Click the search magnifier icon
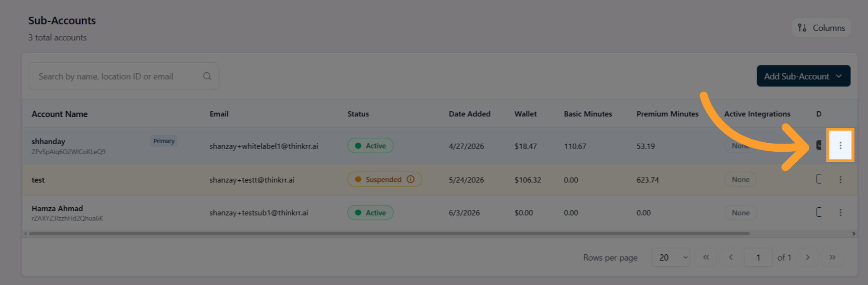The height and width of the screenshot is (285, 868). tap(207, 76)
